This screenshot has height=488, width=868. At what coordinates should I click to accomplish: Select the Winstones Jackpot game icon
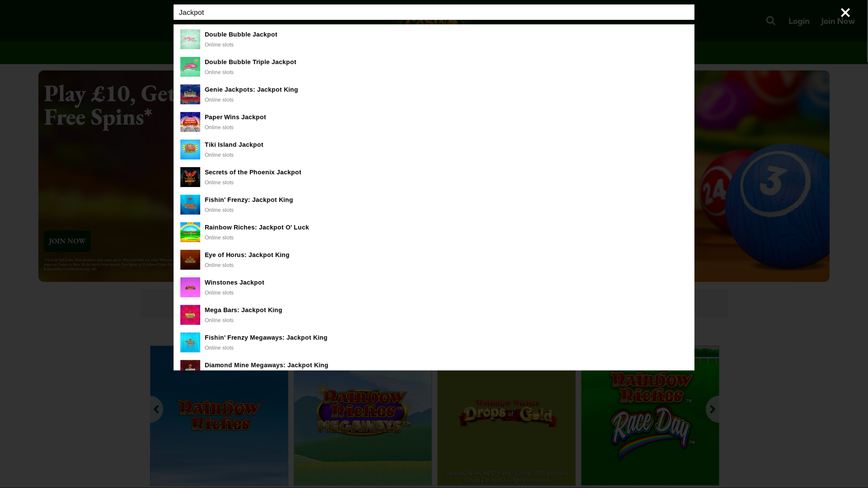point(190,287)
